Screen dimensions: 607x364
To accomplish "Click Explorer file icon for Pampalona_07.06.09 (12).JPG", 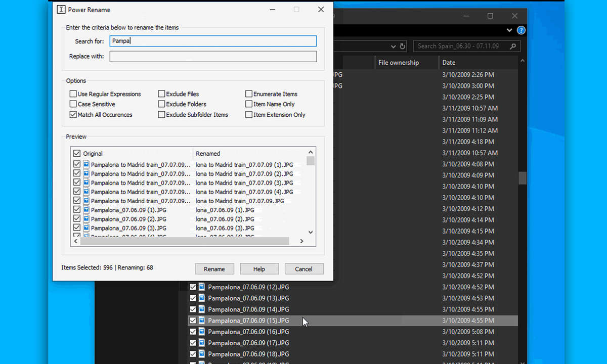I will click(201, 287).
